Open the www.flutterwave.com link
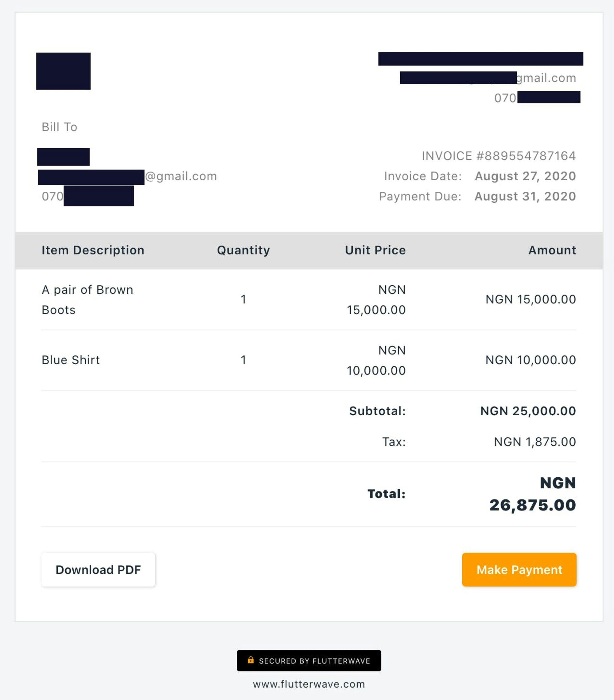The width and height of the screenshot is (614, 700). [309, 684]
